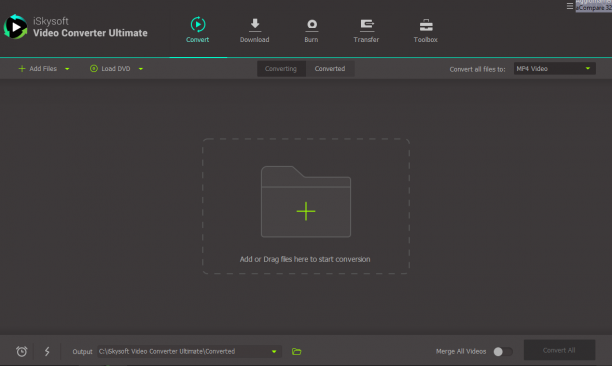
Task: Switch to the Burn section
Action: (x=311, y=30)
